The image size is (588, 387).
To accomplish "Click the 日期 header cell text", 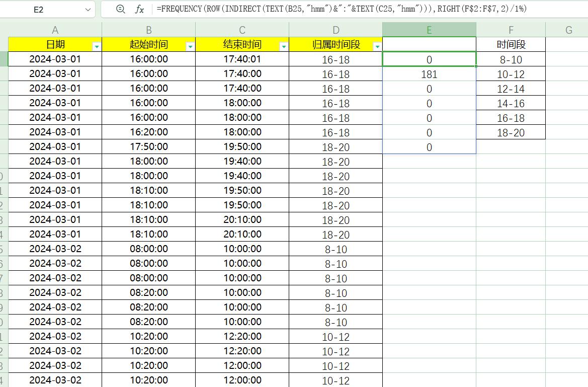I will tap(55, 44).
